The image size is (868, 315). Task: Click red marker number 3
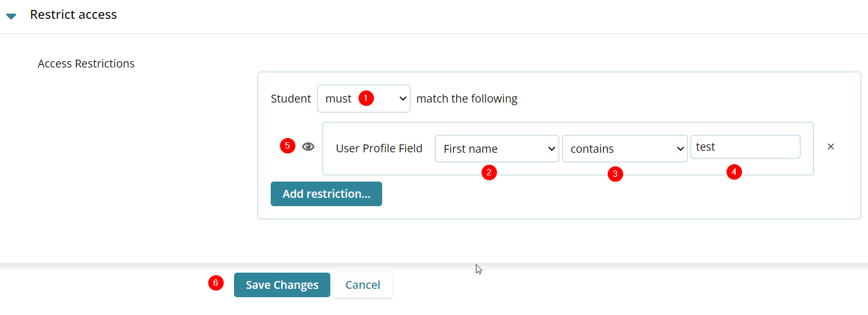tap(615, 174)
